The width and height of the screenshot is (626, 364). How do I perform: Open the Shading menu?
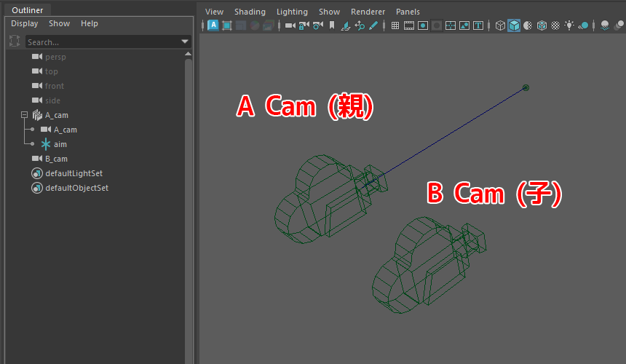tap(250, 12)
